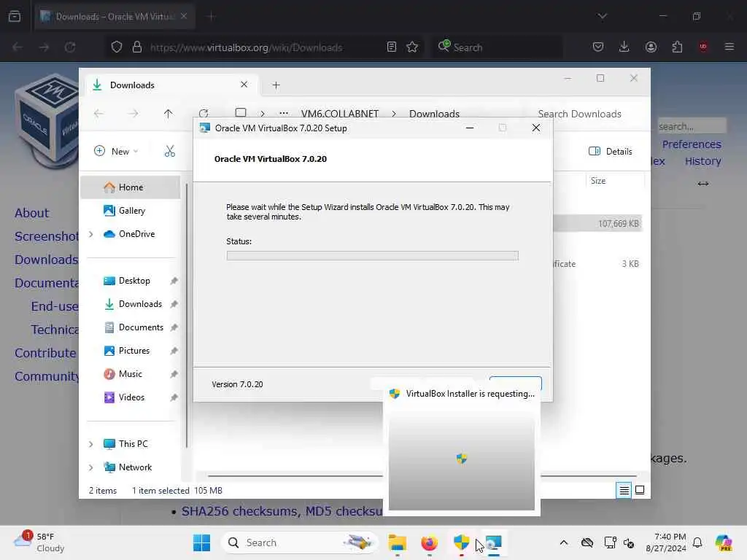Open the About link on VirtualBox site
Screen dimensions: 747x560
coord(31,213)
